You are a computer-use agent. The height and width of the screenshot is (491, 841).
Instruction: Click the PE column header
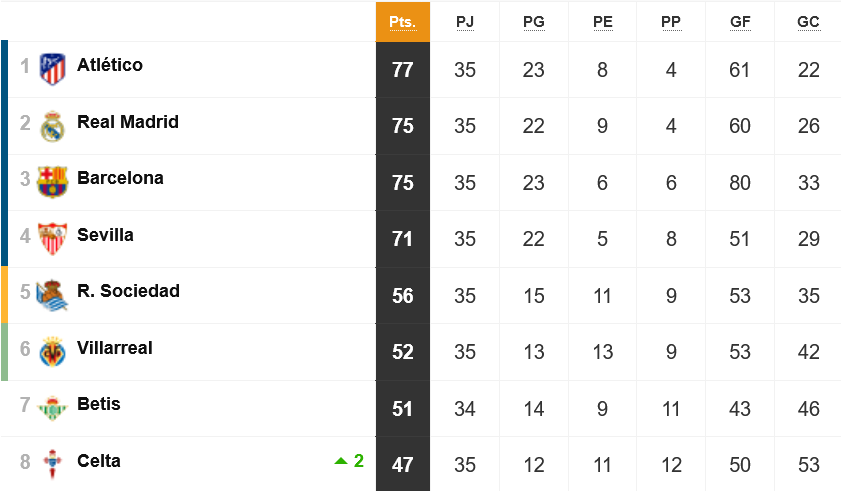pyautogui.click(x=602, y=22)
